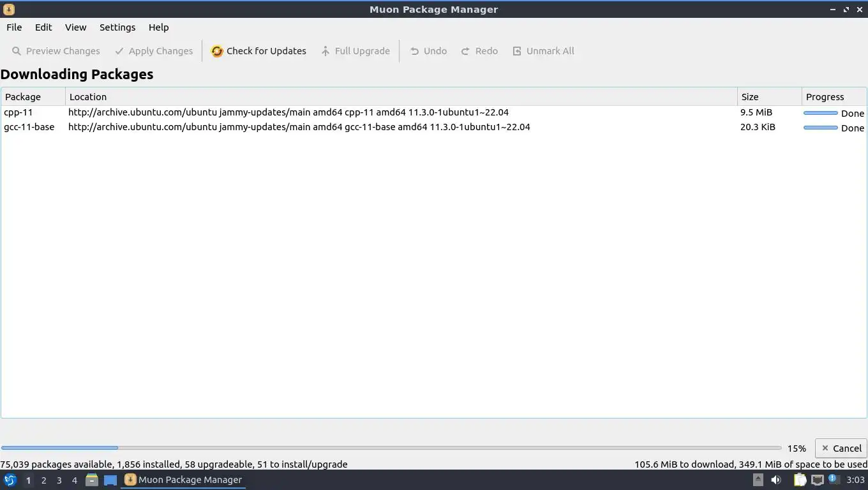Switch to workspace 4

click(74, 480)
